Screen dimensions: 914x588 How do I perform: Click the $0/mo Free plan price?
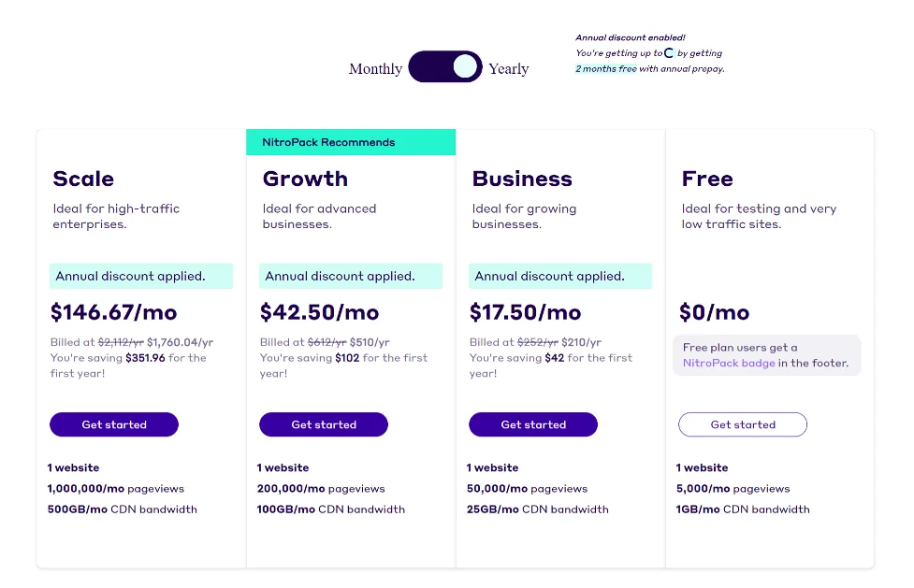point(714,312)
